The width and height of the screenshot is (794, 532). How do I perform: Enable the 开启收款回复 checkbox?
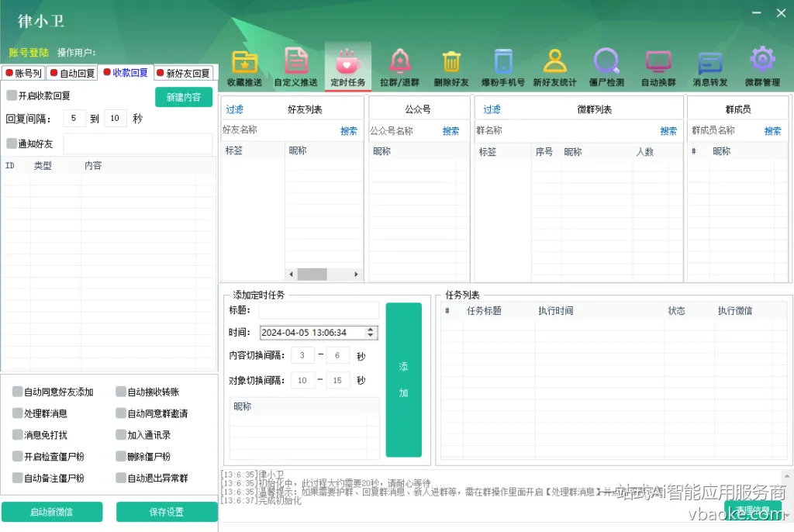12,95
